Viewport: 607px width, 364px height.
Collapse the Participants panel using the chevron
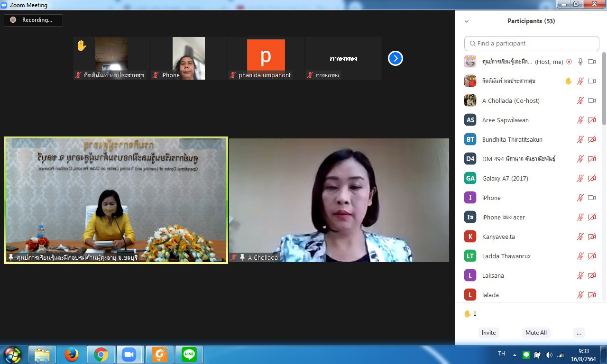tap(467, 21)
